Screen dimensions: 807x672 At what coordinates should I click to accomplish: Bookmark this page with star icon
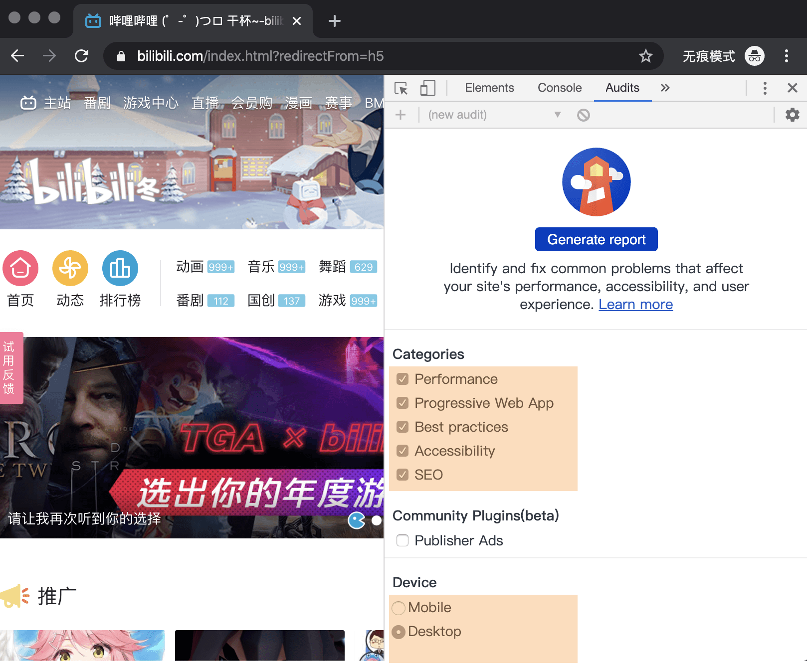tap(645, 56)
